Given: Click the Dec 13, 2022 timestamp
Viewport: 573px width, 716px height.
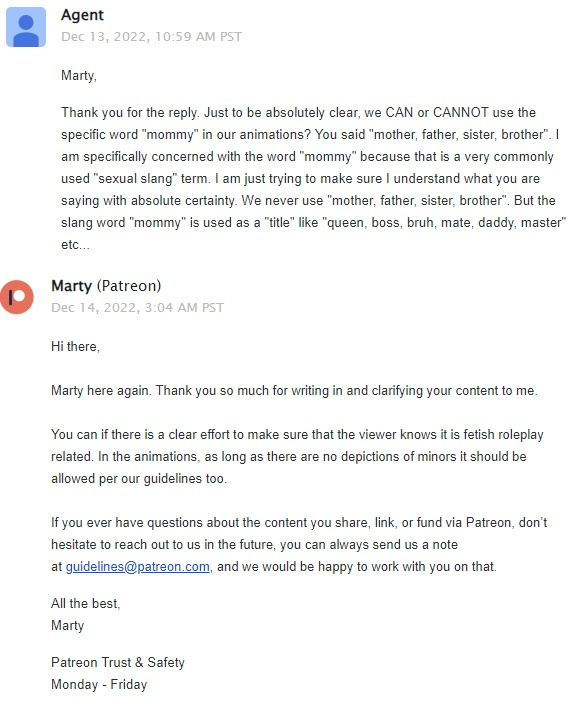Looking at the screenshot, I should (151, 37).
